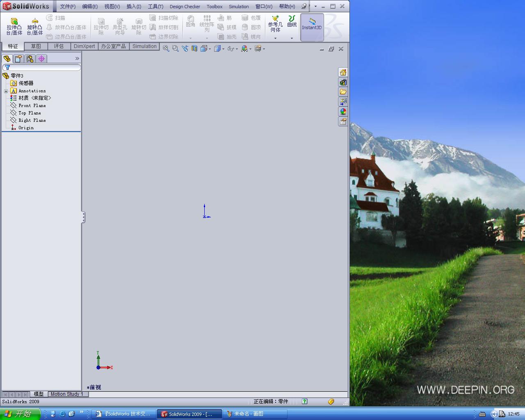Click the Zoom to Fit icon
Image resolution: width=525 pixels, height=420 pixels.
[166, 48]
